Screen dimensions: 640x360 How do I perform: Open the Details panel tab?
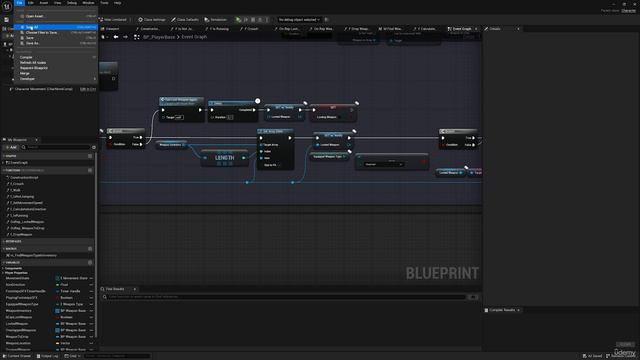[492, 29]
